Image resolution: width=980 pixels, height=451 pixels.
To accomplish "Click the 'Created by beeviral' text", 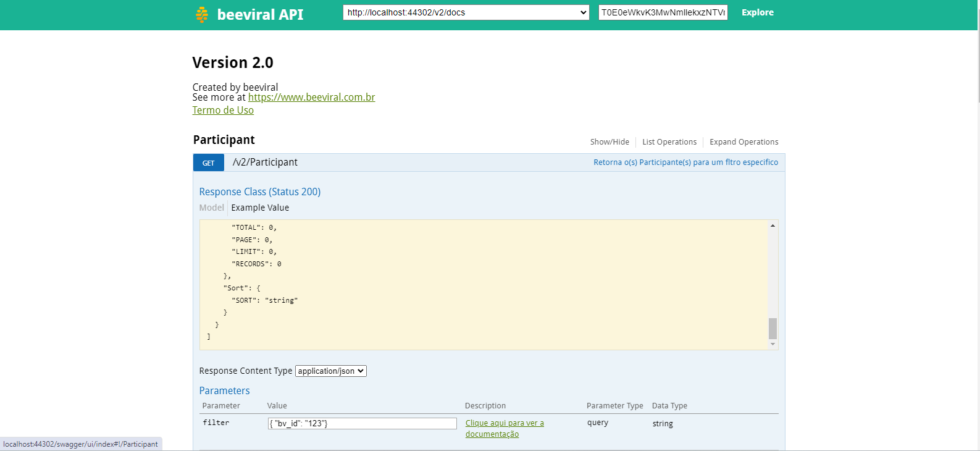I will (x=235, y=87).
